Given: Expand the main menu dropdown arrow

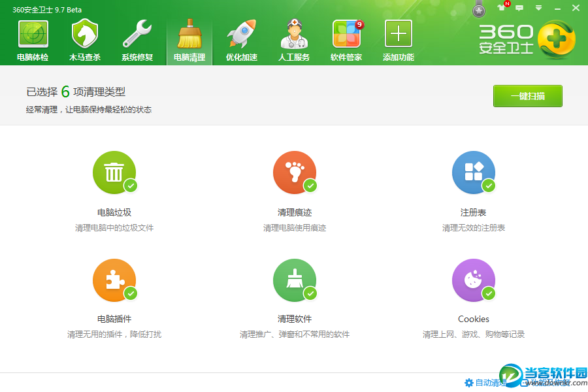Looking at the screenshot, I should coord(538,8).
